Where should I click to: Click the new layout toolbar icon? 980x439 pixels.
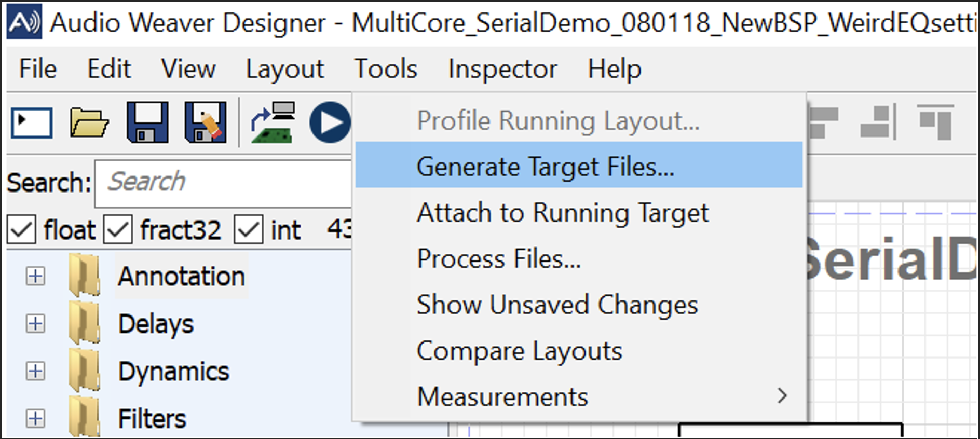(x=32, y=123)
